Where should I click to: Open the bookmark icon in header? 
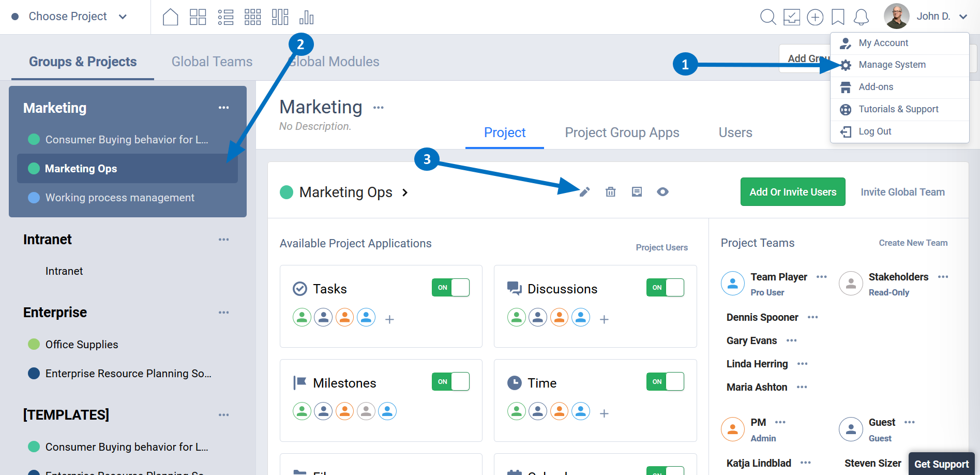click(838, 17)
